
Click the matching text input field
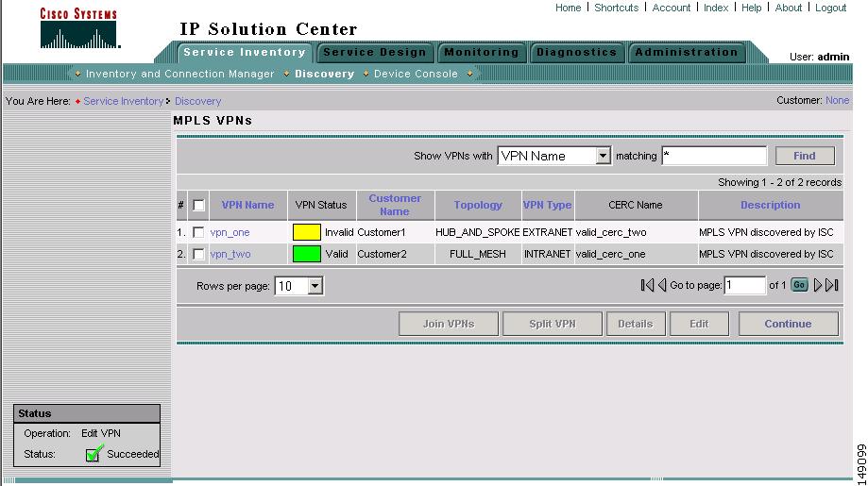714,156
